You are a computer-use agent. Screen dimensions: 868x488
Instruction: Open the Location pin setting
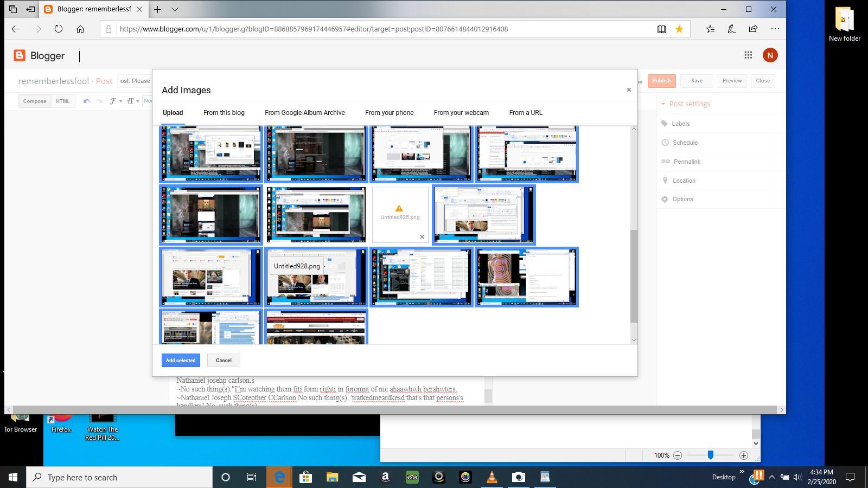pyautogui.click(x=665, y=181)
